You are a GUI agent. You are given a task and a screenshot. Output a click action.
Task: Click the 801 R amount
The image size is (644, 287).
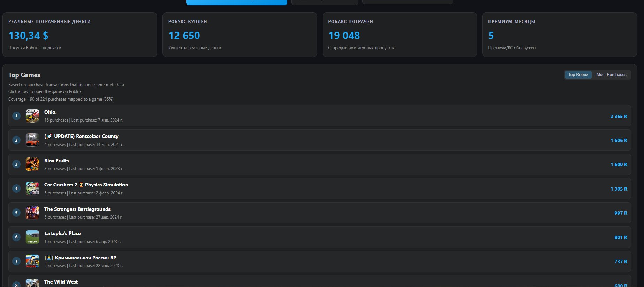click(621, 237)
